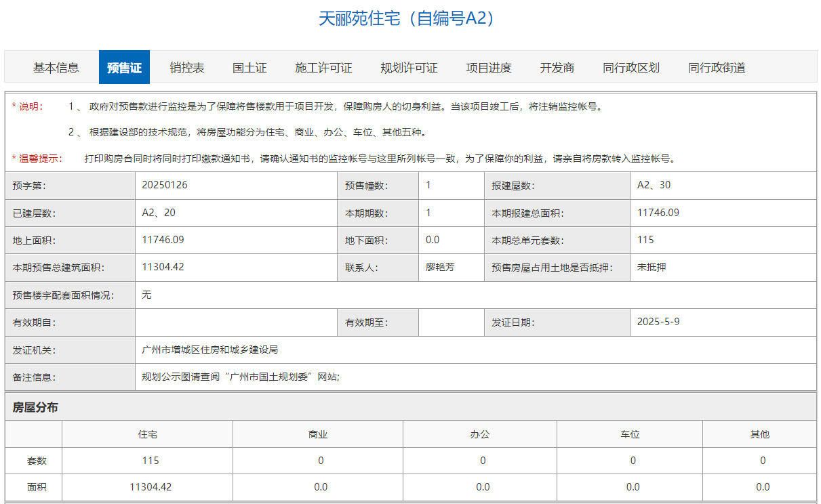Click the red 说明 note label
Image resolution: width=821 pixels, height=504 pixels.
click(x=28, y=106)
